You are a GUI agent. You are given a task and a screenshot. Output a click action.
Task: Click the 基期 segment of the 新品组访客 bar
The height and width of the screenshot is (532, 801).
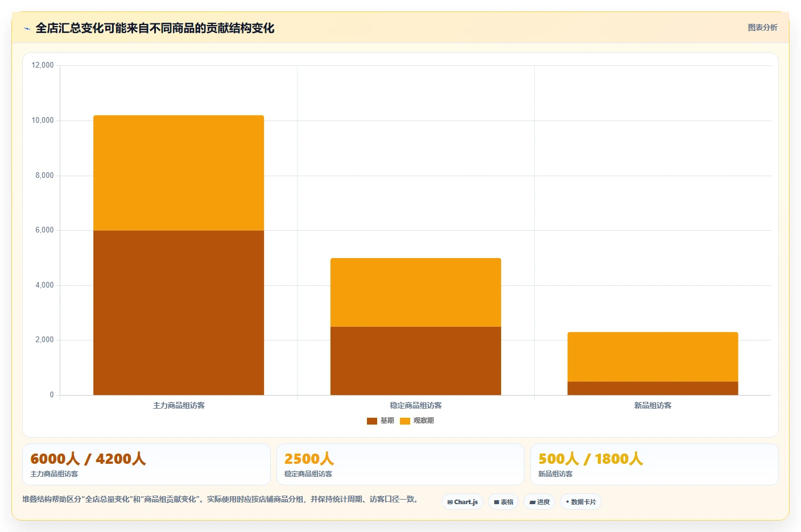tap(653, 388)
